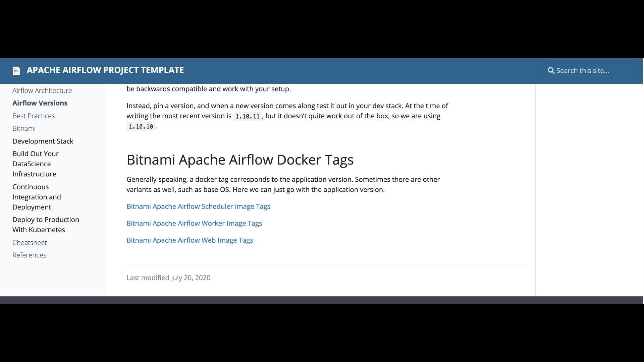Image resolution: width=644 pixels, height=362 pixels.
Task: Open the Apache Airflow Project Template home title
Action: 105,70
